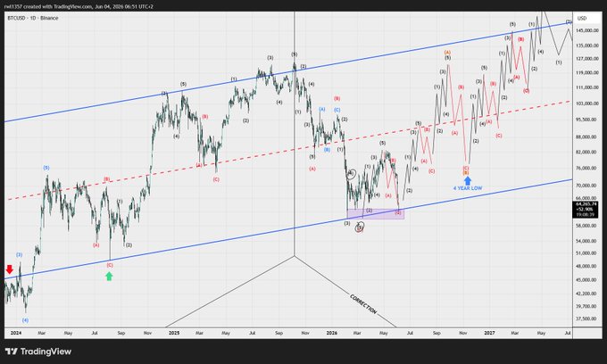Select the purple rectangle support zone
Screen dimensions: 607x364
coord(376,214)
